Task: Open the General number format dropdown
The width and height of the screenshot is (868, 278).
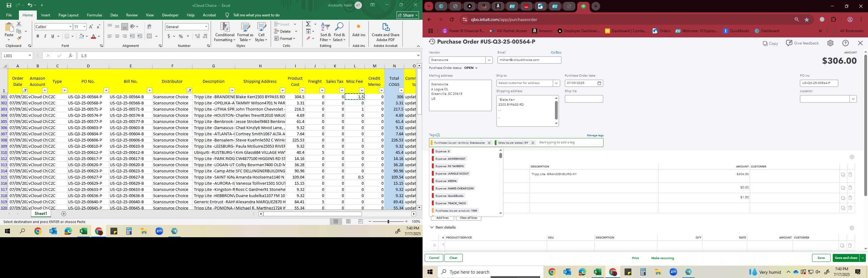Action: [x=206, y=27]
